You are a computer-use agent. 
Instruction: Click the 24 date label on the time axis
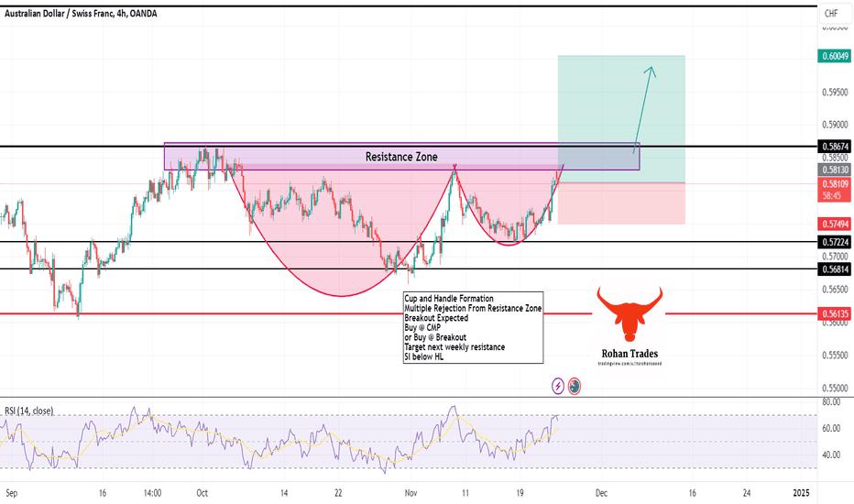pos(747,493)
